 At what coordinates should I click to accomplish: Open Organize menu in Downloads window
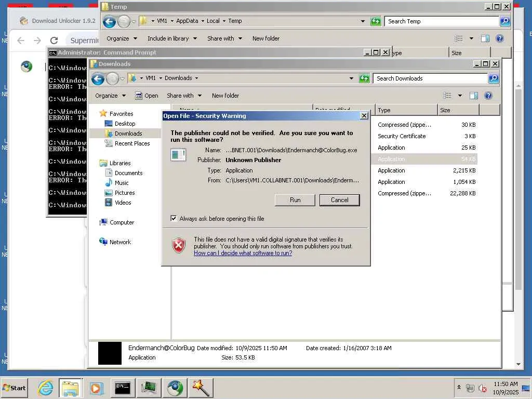[x=110, y=96]
